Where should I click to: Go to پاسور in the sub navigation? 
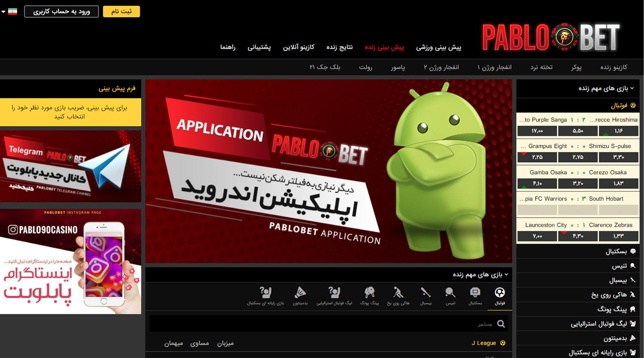(398, 67)
